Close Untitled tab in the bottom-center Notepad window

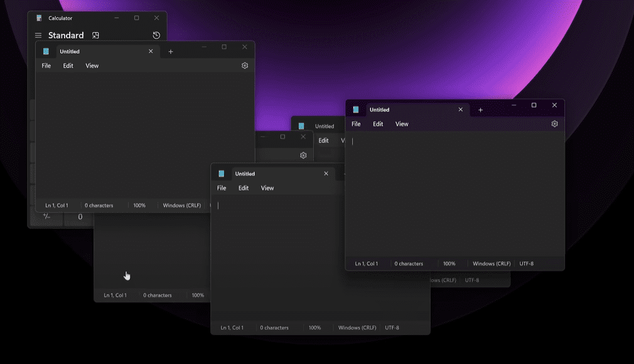coord(326,174)
